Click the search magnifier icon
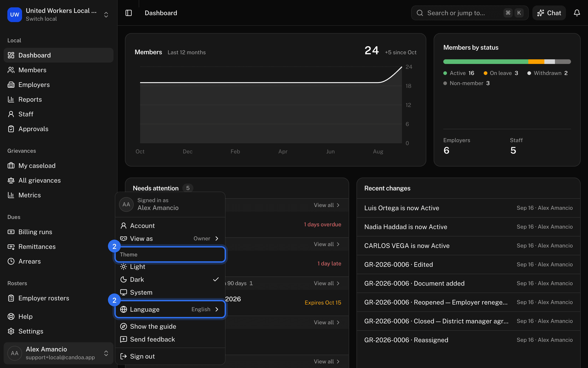 click(x=420, y=13)
